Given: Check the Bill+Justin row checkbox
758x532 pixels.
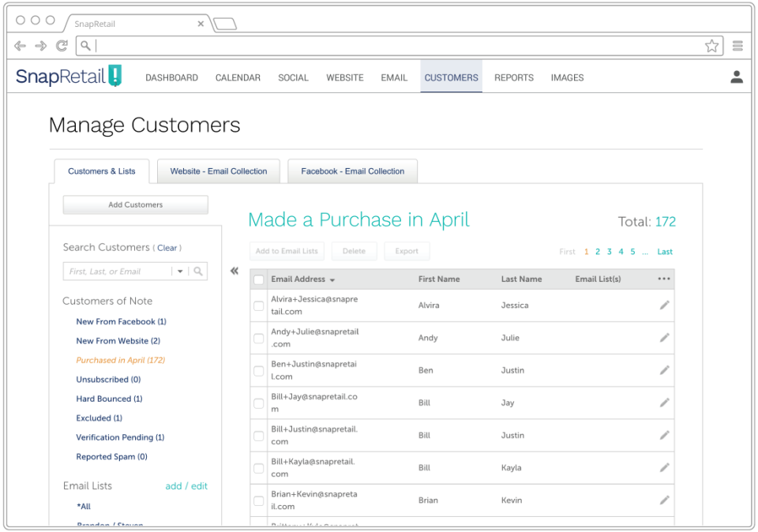Looking at the screenshot, I should pyautogui.click(x=259, y=436).
